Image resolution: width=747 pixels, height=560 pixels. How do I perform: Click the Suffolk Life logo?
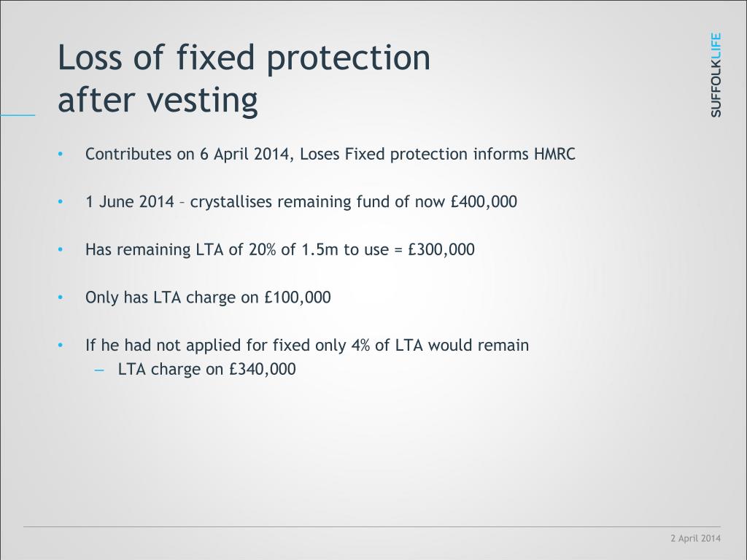point(716,75)
